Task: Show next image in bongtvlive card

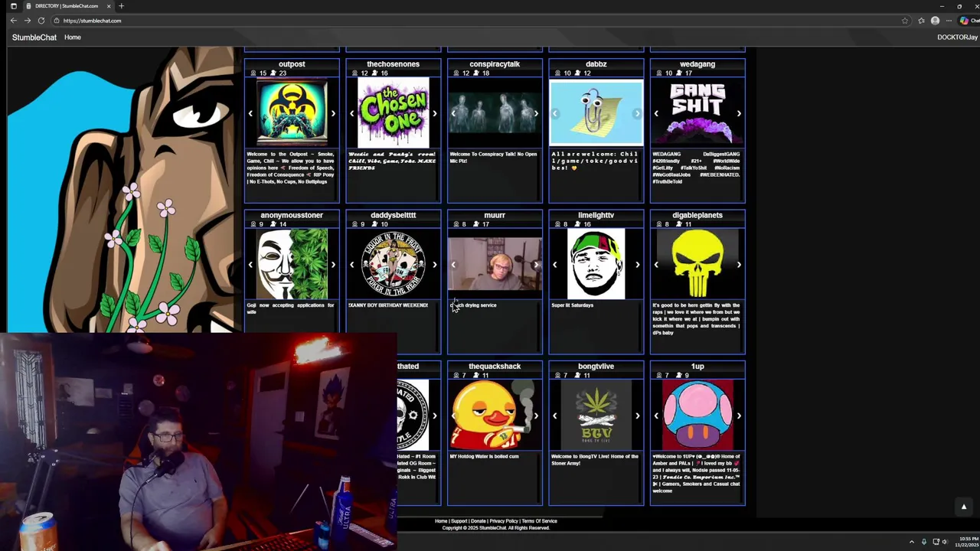Action: (x=637, y=416)
